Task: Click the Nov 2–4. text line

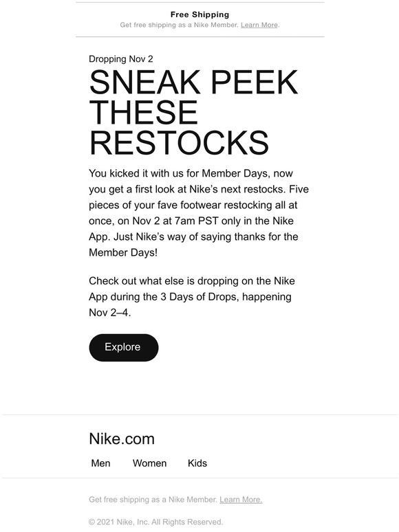Action: [110, 313]
